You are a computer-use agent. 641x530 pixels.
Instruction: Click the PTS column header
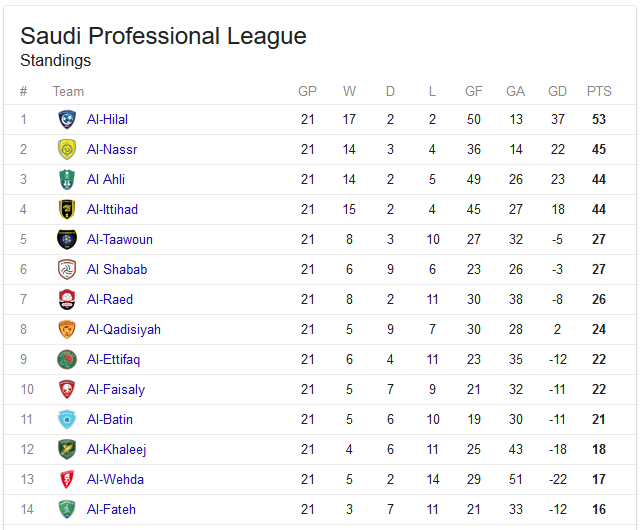599,91
